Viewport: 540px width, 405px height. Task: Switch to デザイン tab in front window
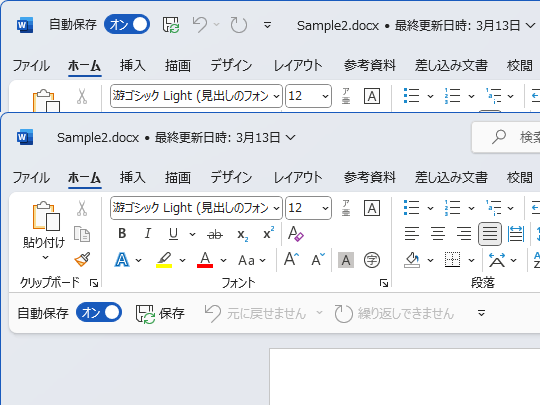(x=231, y=178)
